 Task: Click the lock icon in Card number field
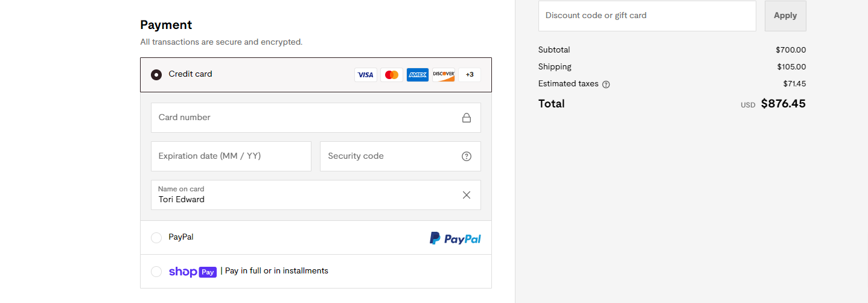467,118
